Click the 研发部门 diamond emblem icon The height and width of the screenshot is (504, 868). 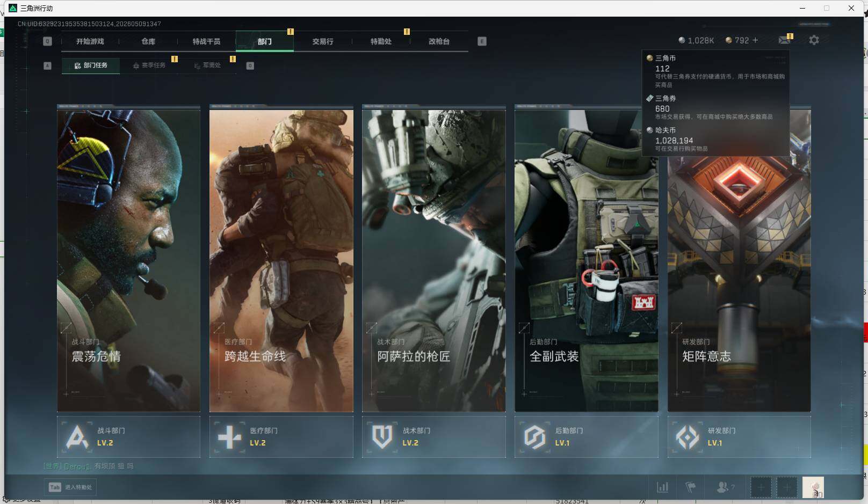click(x=687, y=437)
